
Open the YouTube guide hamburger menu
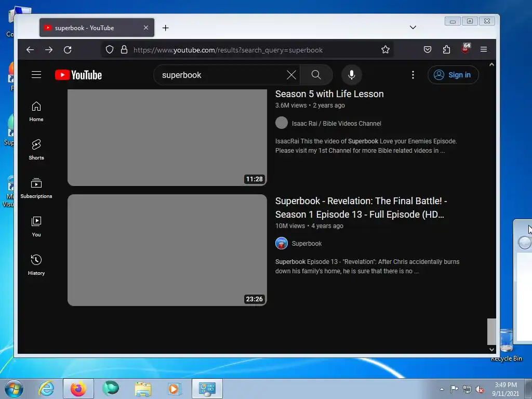[x=36, y=75]
